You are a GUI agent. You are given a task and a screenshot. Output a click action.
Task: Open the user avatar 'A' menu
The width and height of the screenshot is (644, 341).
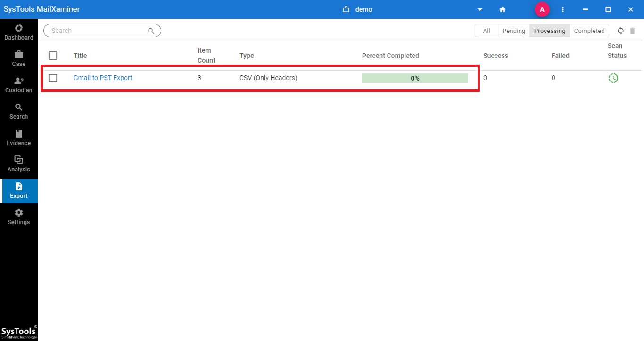pyautogui.click(x=542, y=9)
